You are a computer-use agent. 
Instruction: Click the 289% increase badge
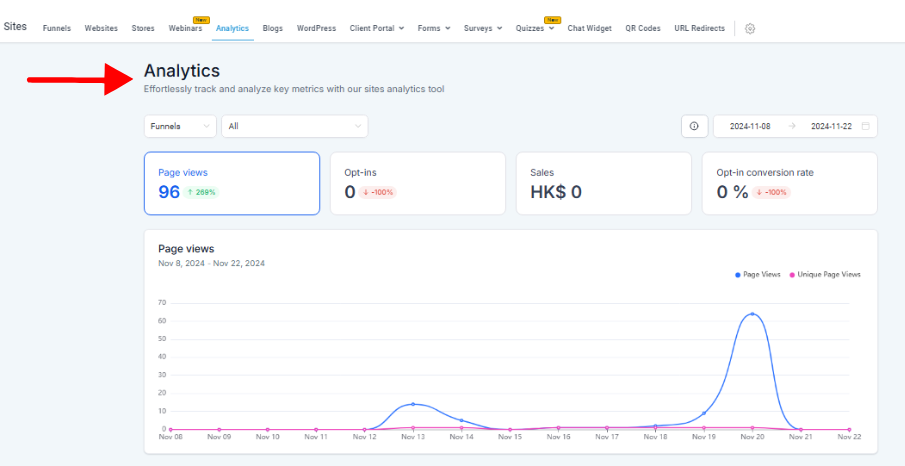point(201,192)
